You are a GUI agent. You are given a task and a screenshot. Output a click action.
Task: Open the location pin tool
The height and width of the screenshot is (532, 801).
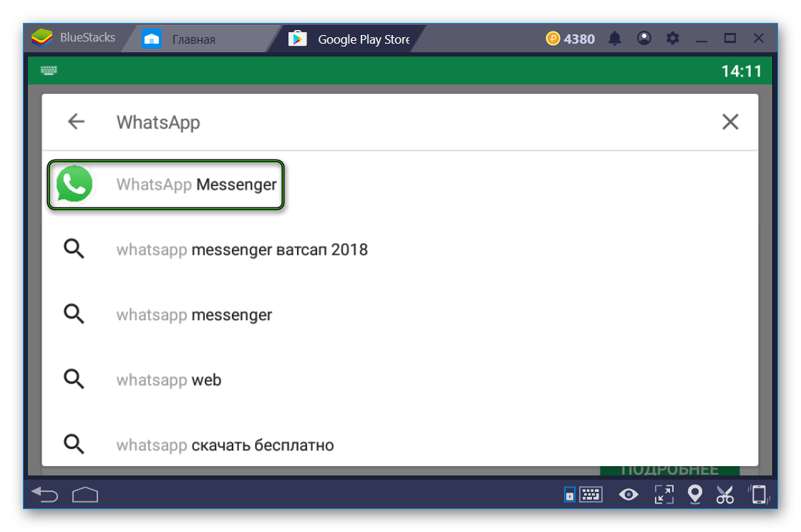point(695,494)
